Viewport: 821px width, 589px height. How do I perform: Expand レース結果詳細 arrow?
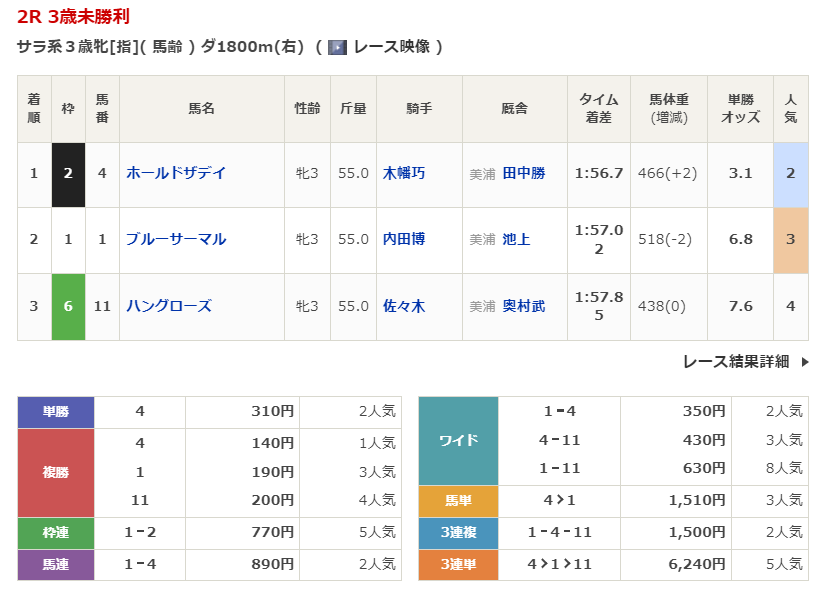click(x=805, y=362)
